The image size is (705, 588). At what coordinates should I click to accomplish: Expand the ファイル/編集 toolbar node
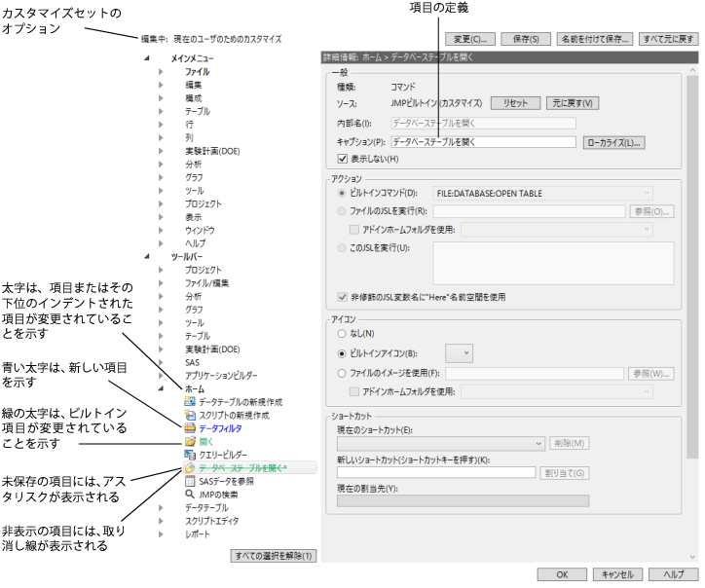pyautogui.click(x=161, y=283)
